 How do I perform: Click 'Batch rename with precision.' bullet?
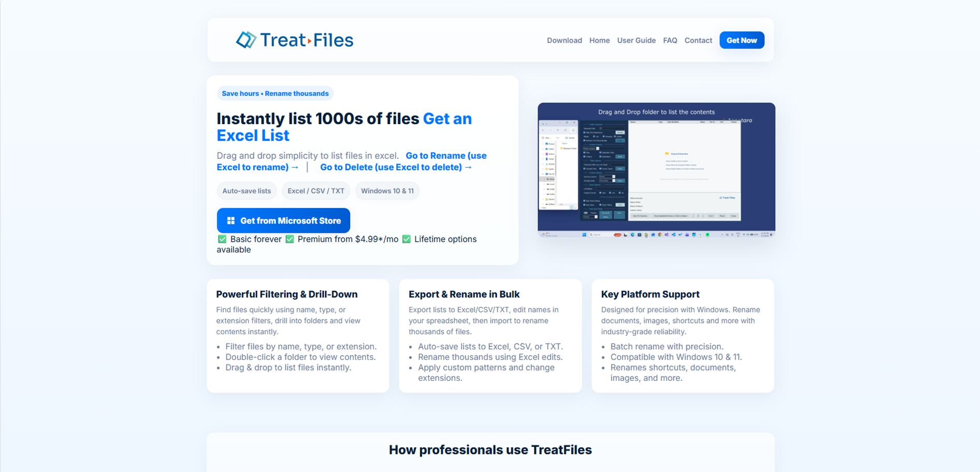coord(667,346)
